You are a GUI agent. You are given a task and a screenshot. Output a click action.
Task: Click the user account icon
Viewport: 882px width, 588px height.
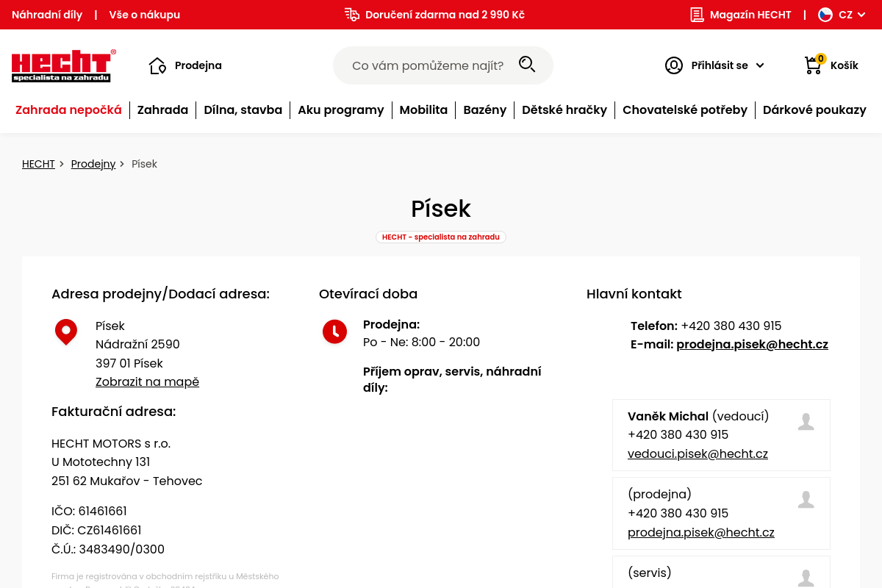[674, 65]
